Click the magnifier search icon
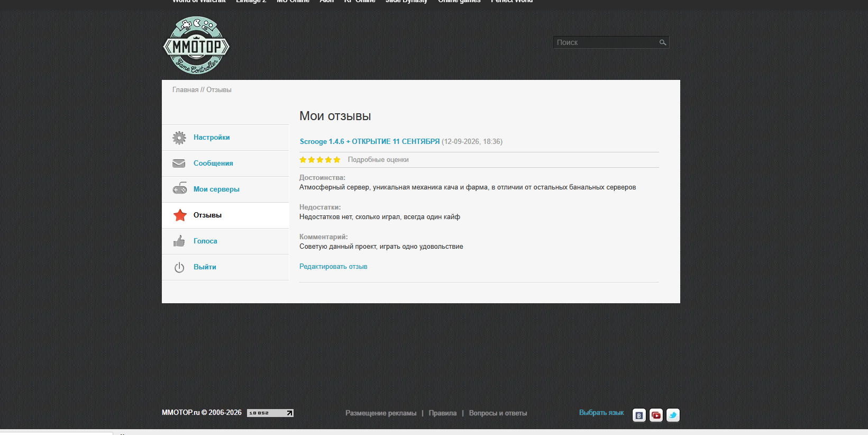This screenshot has width=868, height=435. [x=662, y=42]
